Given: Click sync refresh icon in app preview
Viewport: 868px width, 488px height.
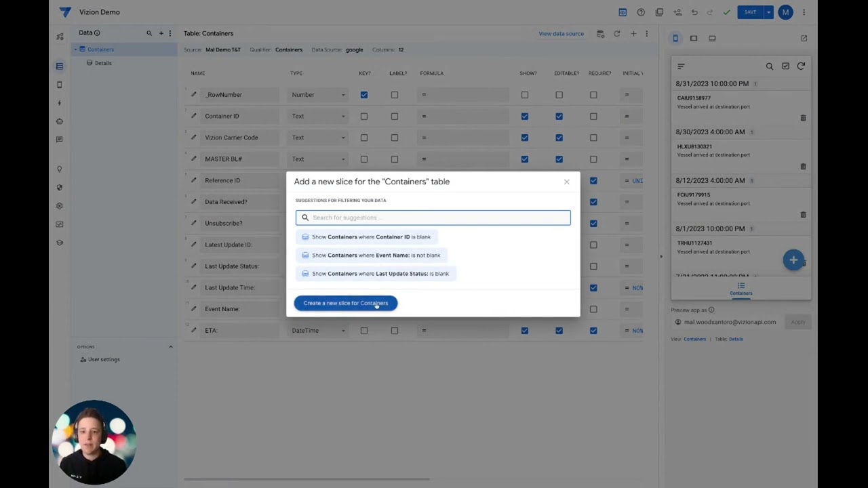Looking at the screenshot, I should (801, 66).
